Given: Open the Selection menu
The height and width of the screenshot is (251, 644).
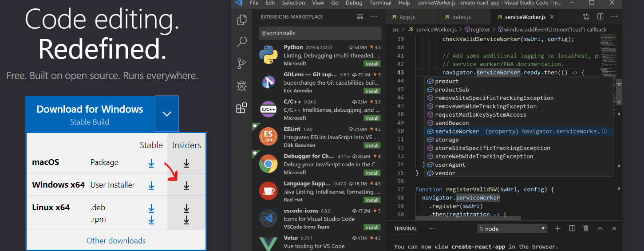Looking at the screenshot, I should pos(293,3).
